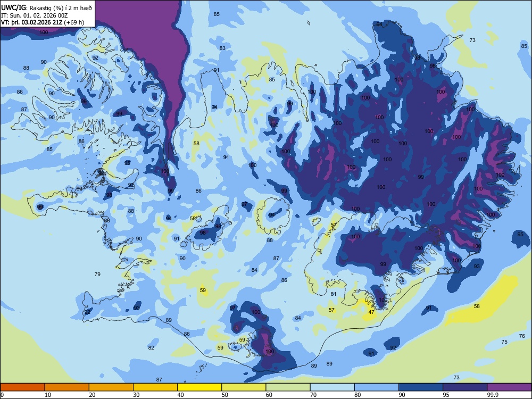Pick the pale blue 70–80 legend swatch

tap(332, 387)
